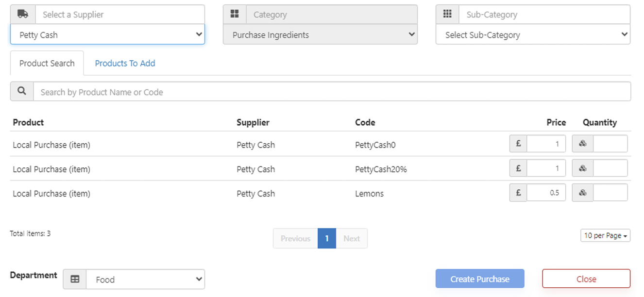The width and height of the screenshot is (644, 297).
Task: Open the Food department dropdown
Action: pyautogui.click(x=145, y=279)
